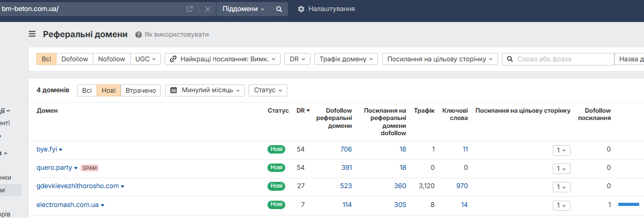Select the Nofollow filter toggle
The width and height of the screenshot is (644, 218).
112,59
